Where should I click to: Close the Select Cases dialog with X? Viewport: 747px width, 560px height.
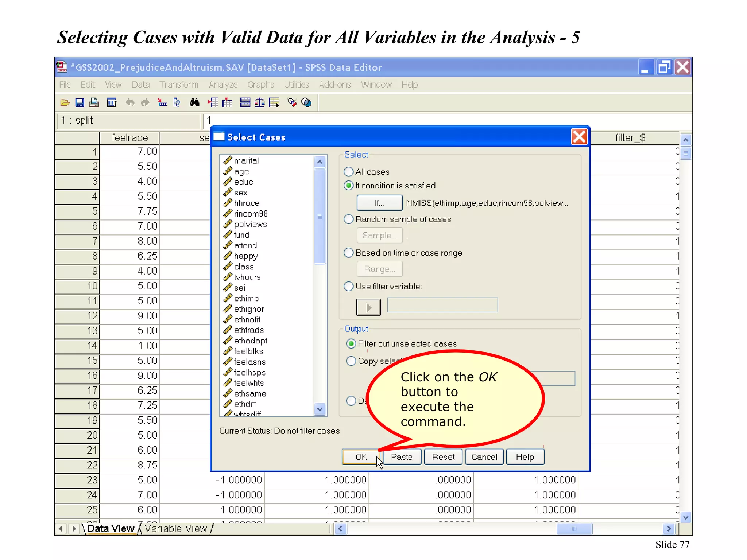(x=579, y=137)
